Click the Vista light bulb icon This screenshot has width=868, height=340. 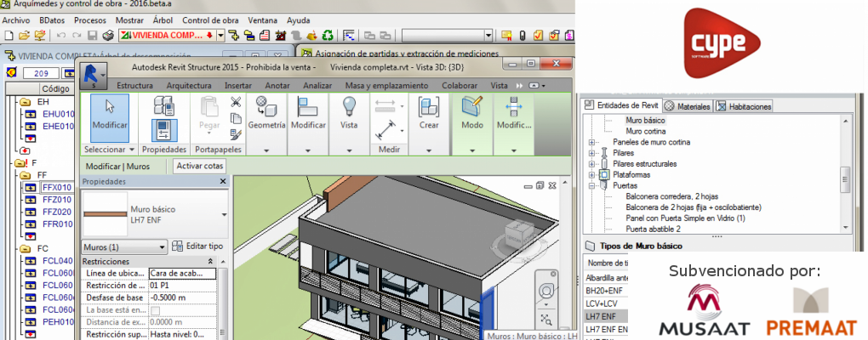point(349,106)
